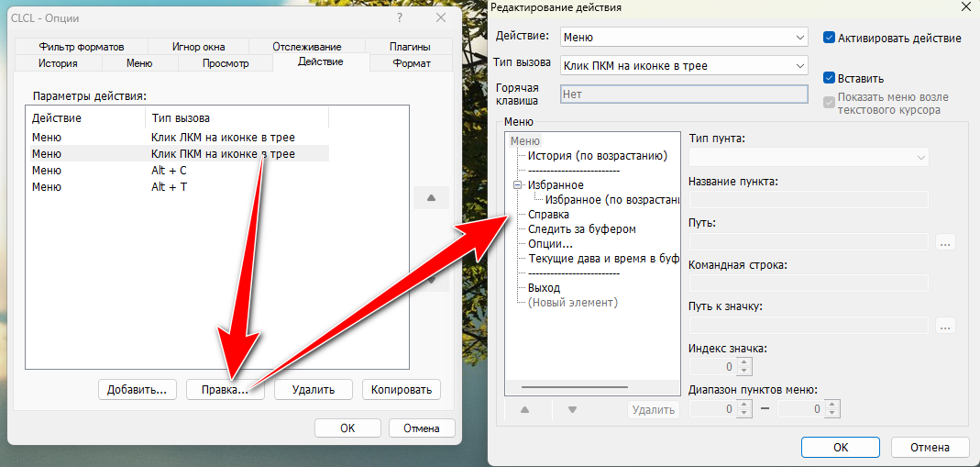980x467 pixels.
Task: Open the Фильтр форматов tab
Action: (81, 47)
